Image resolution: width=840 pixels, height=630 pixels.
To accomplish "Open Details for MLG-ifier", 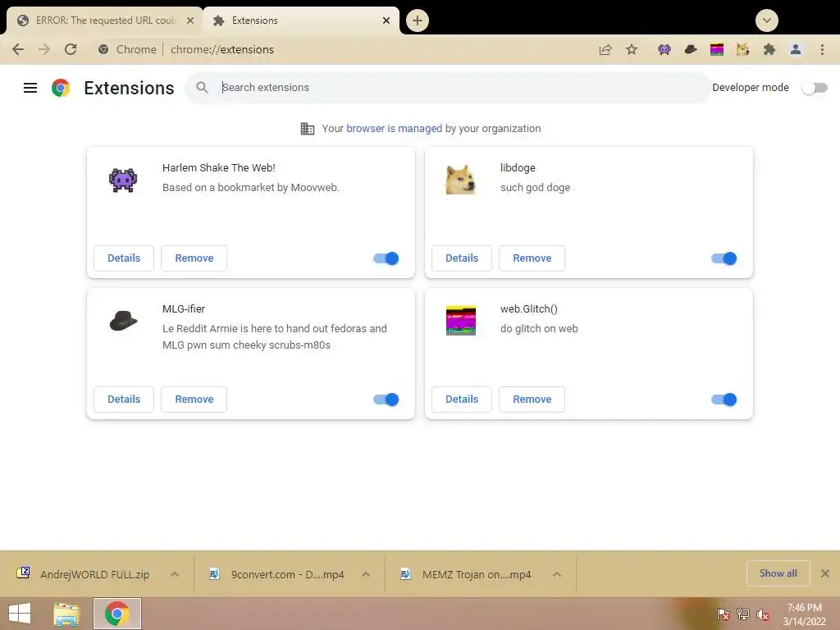I will pyautogui.click(x=124, y=399).
